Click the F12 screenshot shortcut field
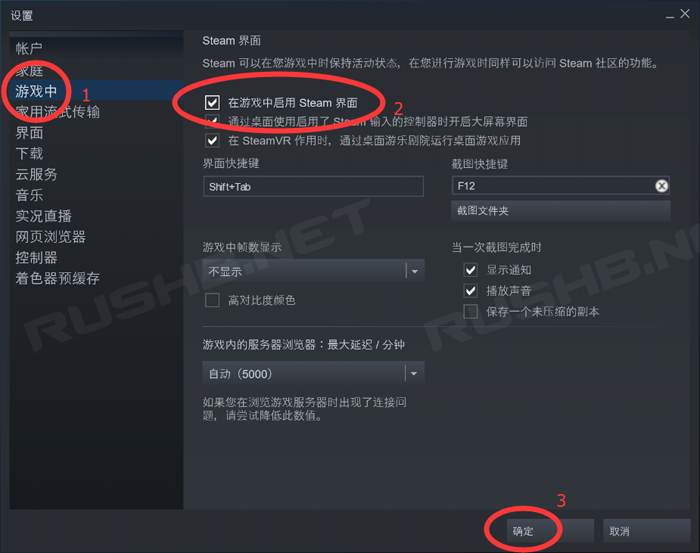 click(x=553, y=186)
